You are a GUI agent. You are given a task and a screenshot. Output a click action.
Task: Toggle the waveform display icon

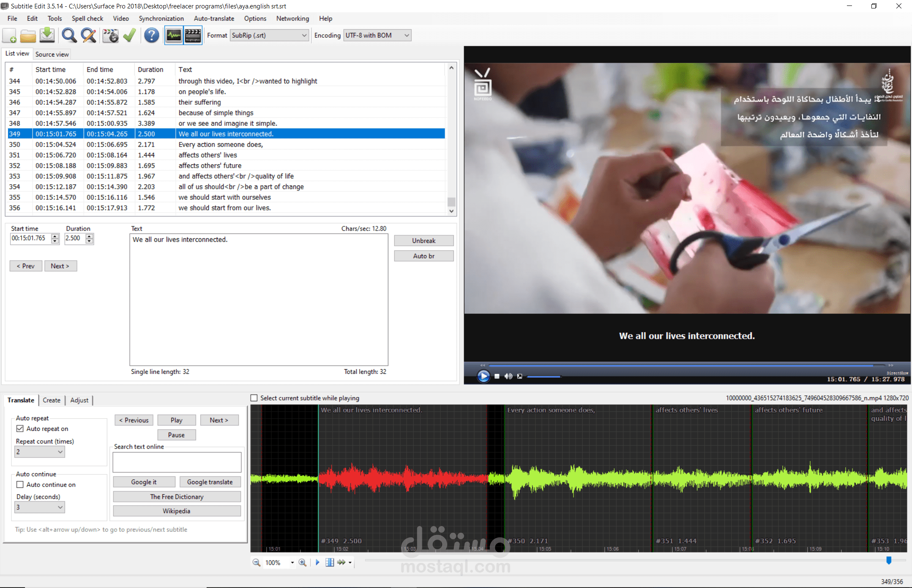pos(174,35)
